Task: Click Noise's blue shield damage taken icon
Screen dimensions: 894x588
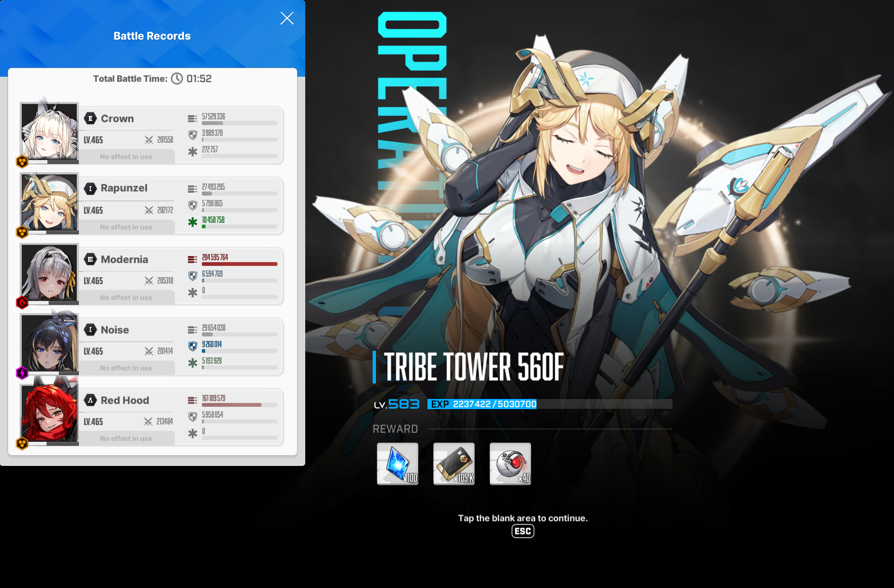Action: point(192,346)
